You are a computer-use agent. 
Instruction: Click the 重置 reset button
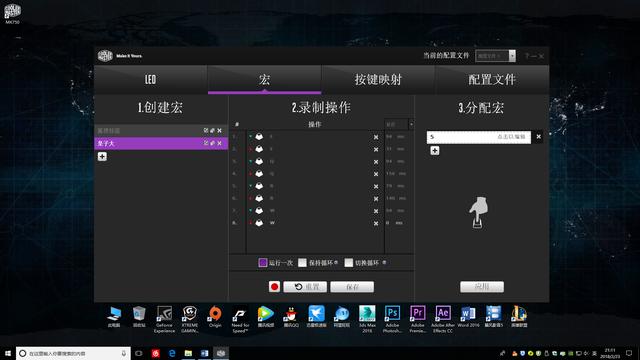305,287
